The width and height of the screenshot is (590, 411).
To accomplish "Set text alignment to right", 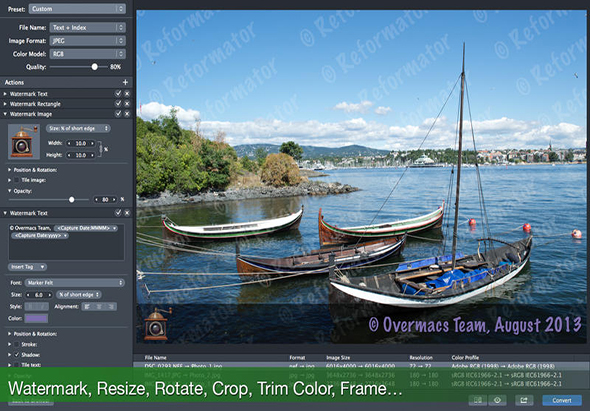I will (111, 307).
